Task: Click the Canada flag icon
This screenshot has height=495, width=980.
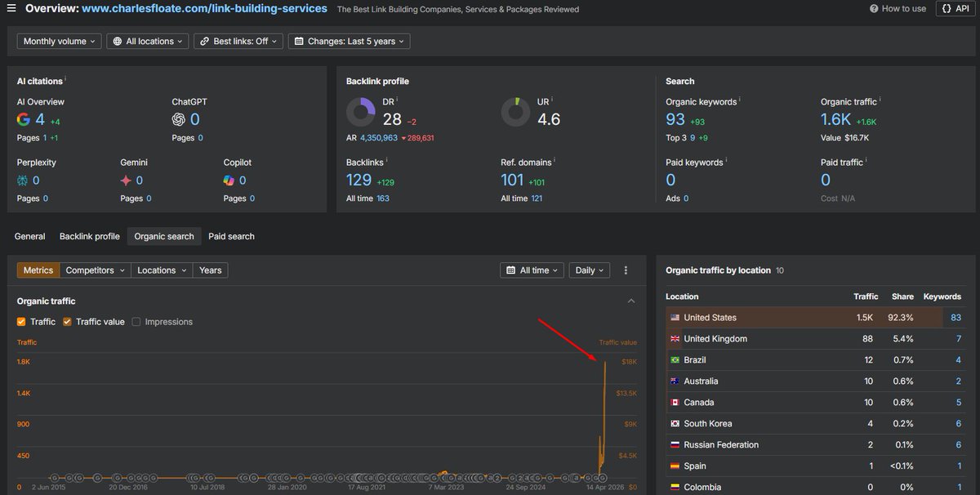Action: pyautogui.click(x=675, y=403)
